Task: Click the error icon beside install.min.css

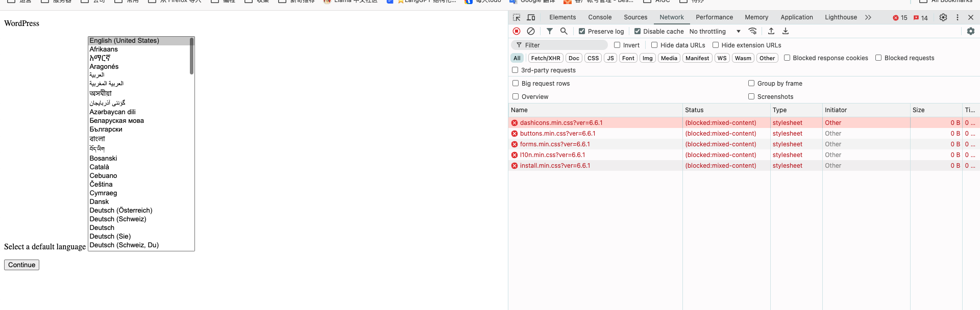Action: (514, 166)
